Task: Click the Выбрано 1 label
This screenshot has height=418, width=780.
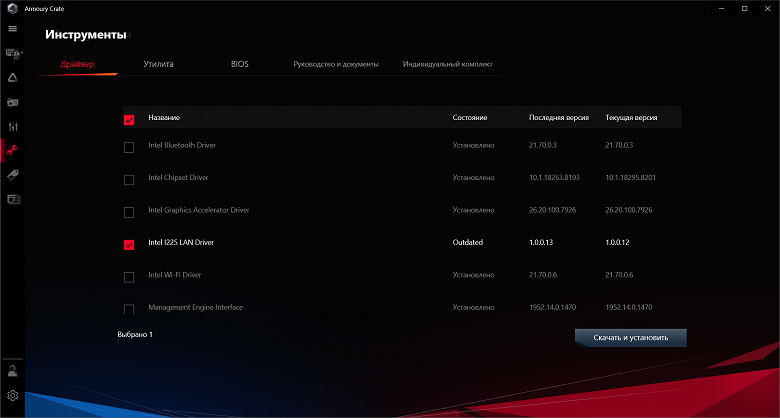Action: pyautogui.click(x=135, y=334)
